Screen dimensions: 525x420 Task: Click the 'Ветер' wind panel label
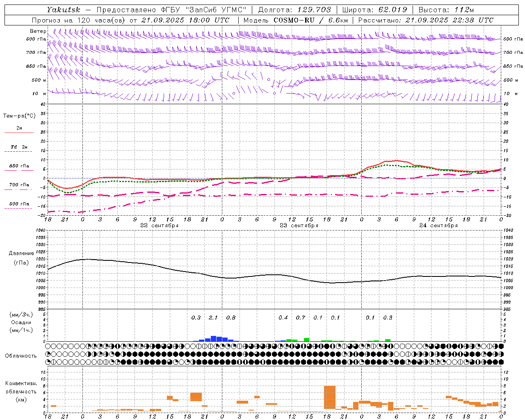pos(38,31)
